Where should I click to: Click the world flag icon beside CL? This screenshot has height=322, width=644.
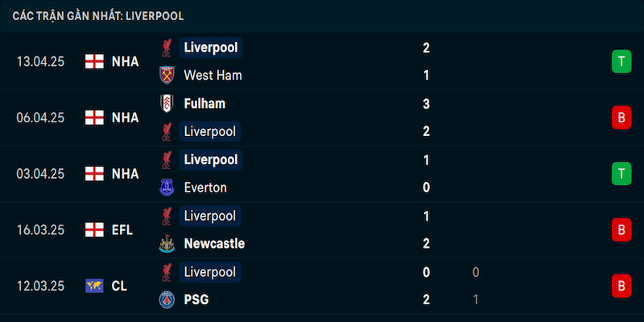pyautogui.click(x=94, y=286)
